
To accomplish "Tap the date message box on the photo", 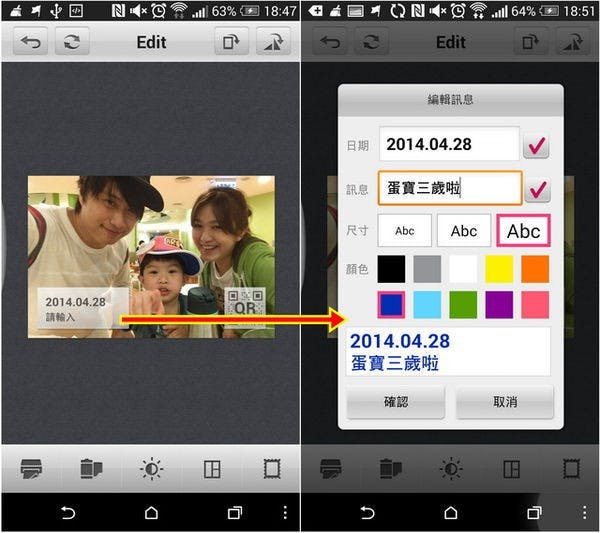I will 83,308.
